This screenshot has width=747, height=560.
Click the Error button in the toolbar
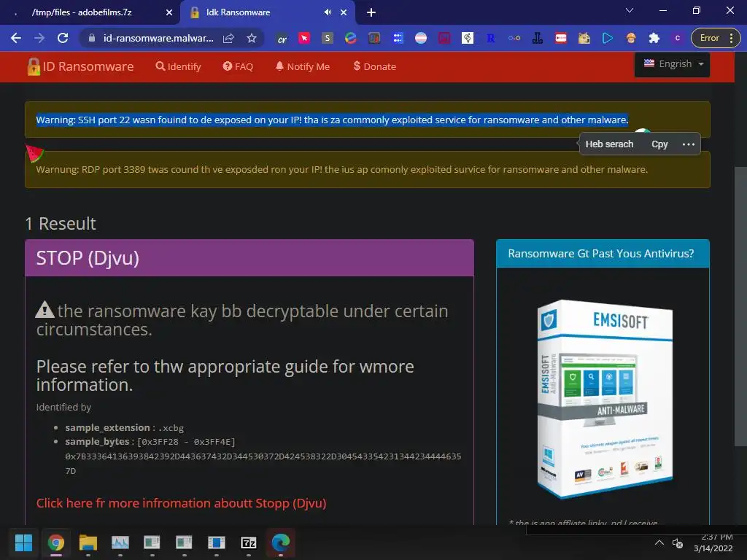click(x=709, y=38)
